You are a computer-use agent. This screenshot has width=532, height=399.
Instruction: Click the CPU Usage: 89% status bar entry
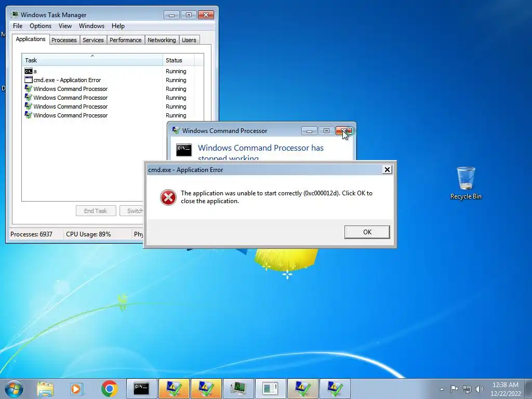click(88, 234)
